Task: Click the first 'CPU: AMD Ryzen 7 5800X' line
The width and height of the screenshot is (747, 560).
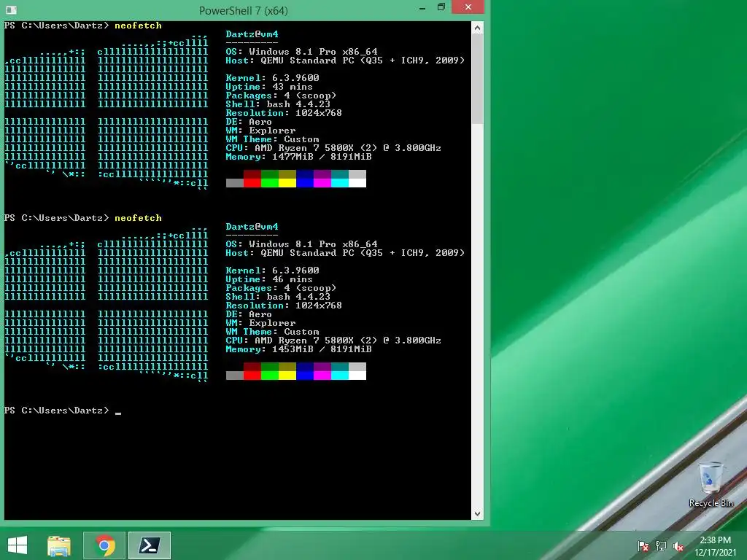Action: (x=333, y=148)
